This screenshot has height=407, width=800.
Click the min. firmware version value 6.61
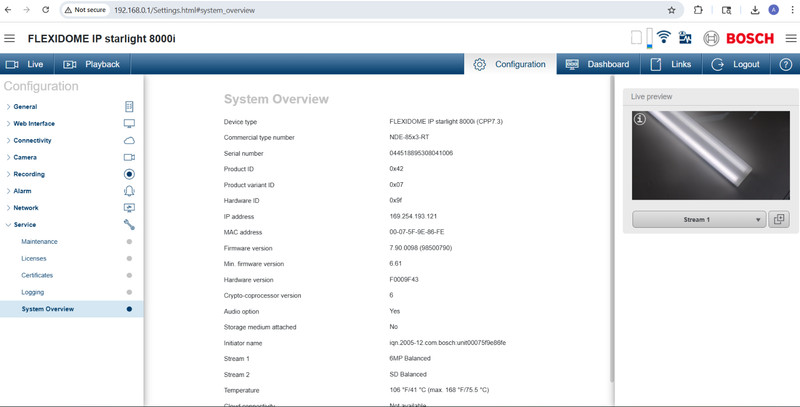395,264
